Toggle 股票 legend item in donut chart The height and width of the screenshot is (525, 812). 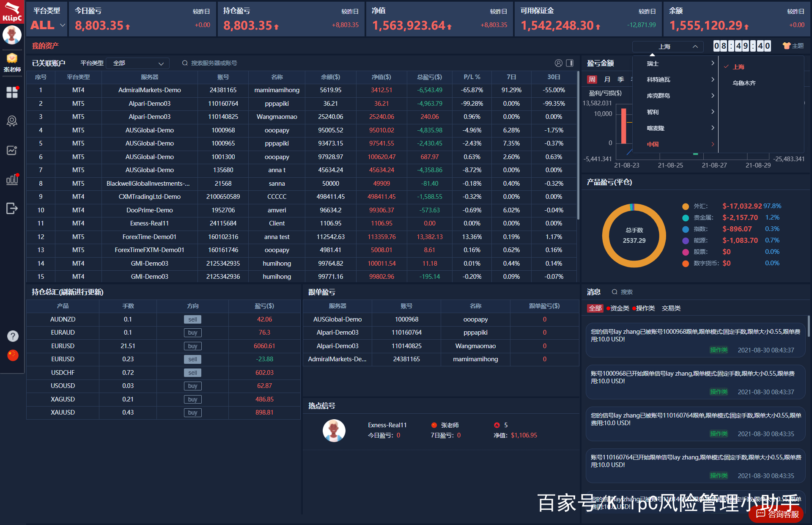[695, 252]
